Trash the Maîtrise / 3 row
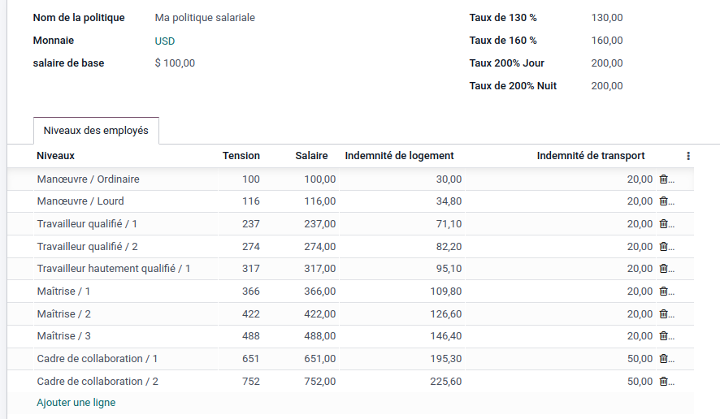 pos(664,336)
